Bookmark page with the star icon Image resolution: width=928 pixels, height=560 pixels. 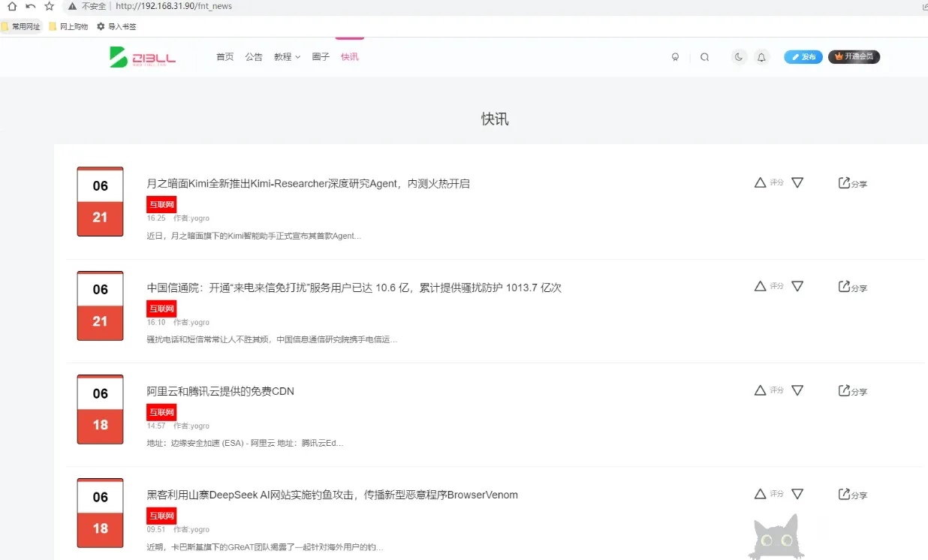50,6
